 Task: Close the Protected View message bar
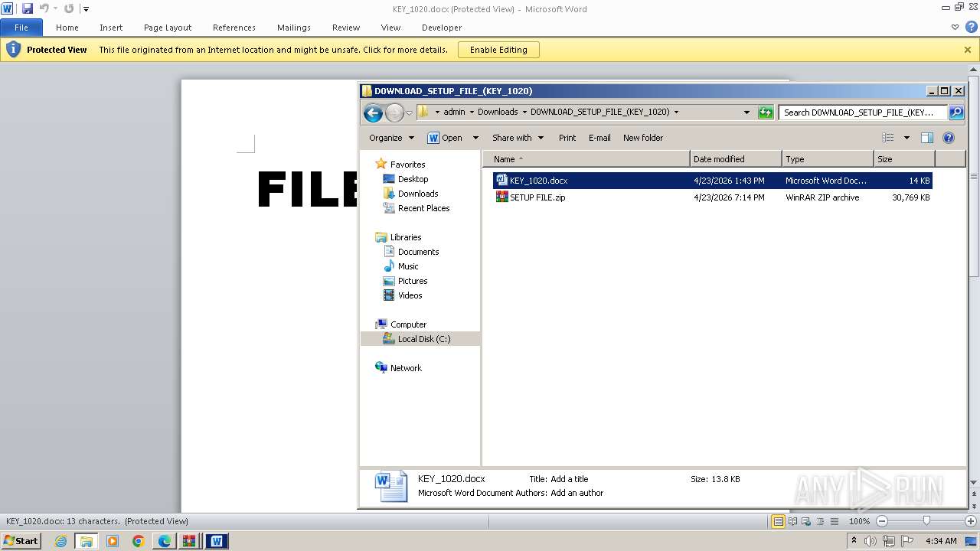click(968, 50)
